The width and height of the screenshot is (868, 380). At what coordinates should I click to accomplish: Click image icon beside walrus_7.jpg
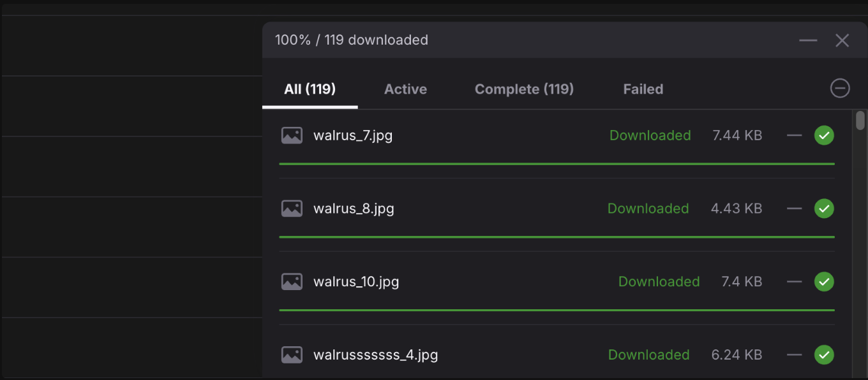click(292, 135)
